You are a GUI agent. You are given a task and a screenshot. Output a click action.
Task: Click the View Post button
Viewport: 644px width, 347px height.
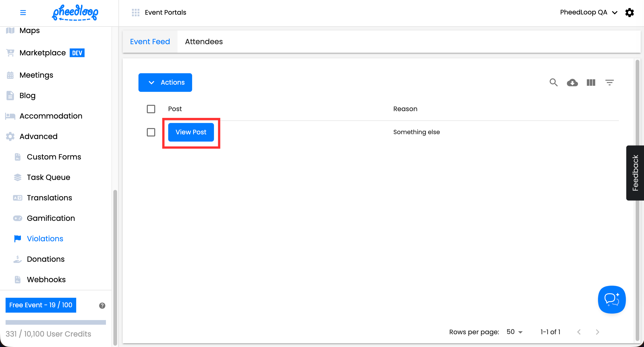[x=191, y=132]
